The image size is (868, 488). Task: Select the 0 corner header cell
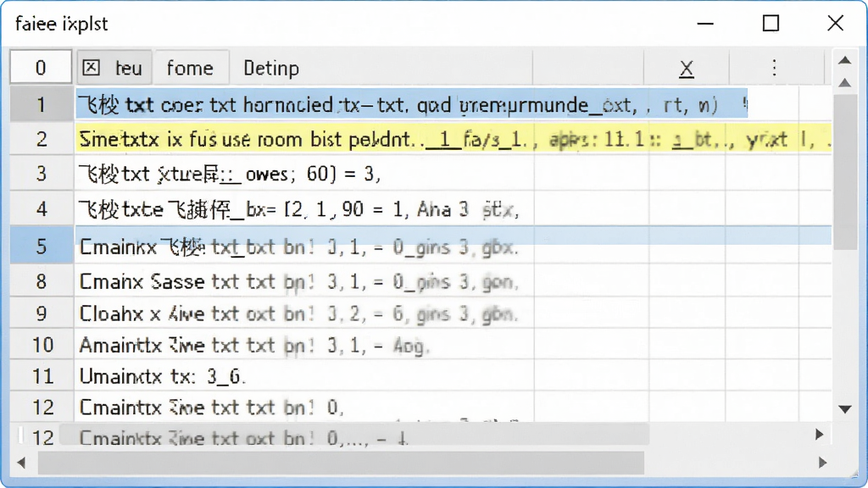41,68
